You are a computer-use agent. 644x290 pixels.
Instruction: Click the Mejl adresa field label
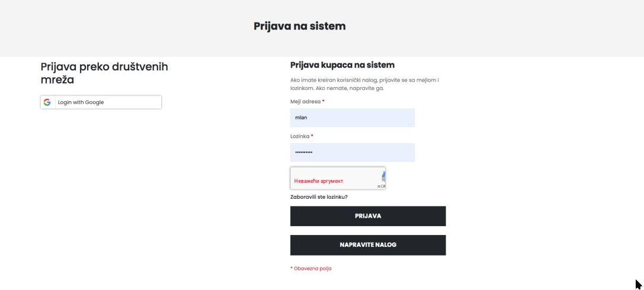click(305, 102)
